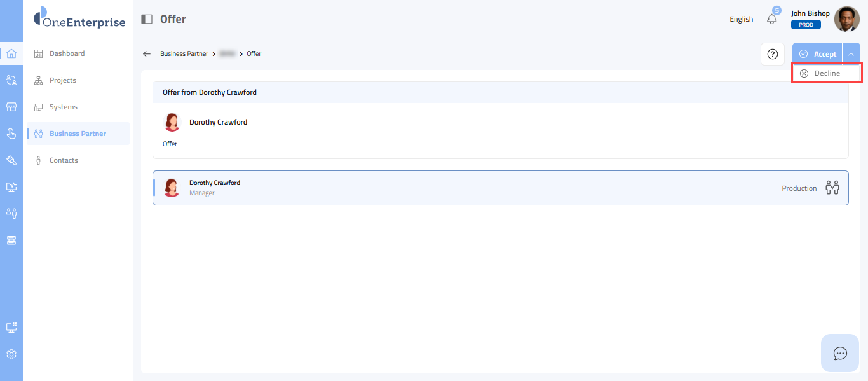868x381 pixels.
Task: Open the help question mark icon
Action: [773, 54]
